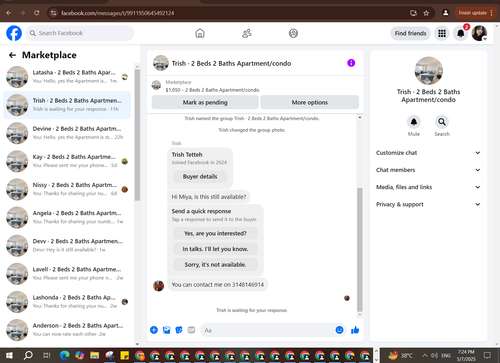The image size is (500, 363).
Task: Open the Friends icon in top navigation
Action: (x=247, y=33)
